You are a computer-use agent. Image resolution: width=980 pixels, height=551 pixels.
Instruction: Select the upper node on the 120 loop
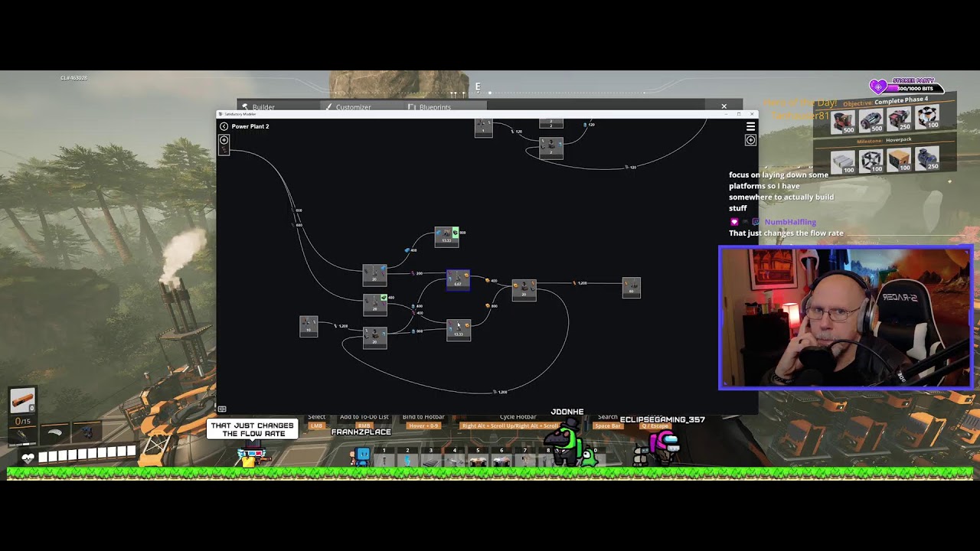tap(551, 122)
